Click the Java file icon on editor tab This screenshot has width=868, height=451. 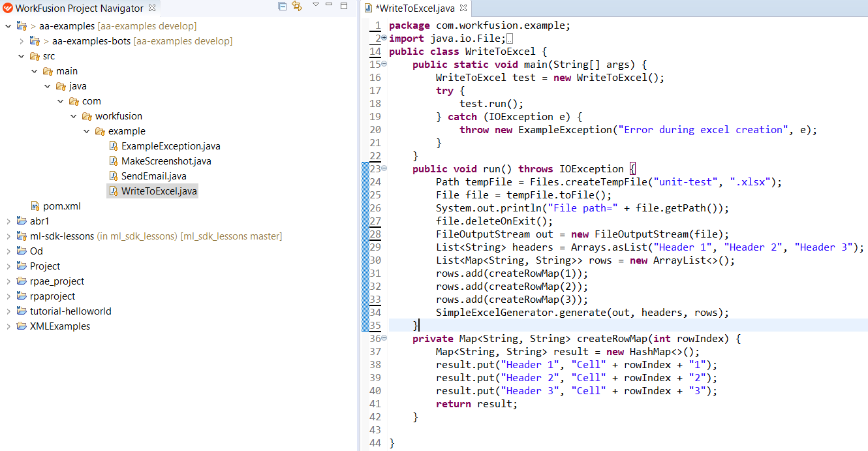pos(367,8)
